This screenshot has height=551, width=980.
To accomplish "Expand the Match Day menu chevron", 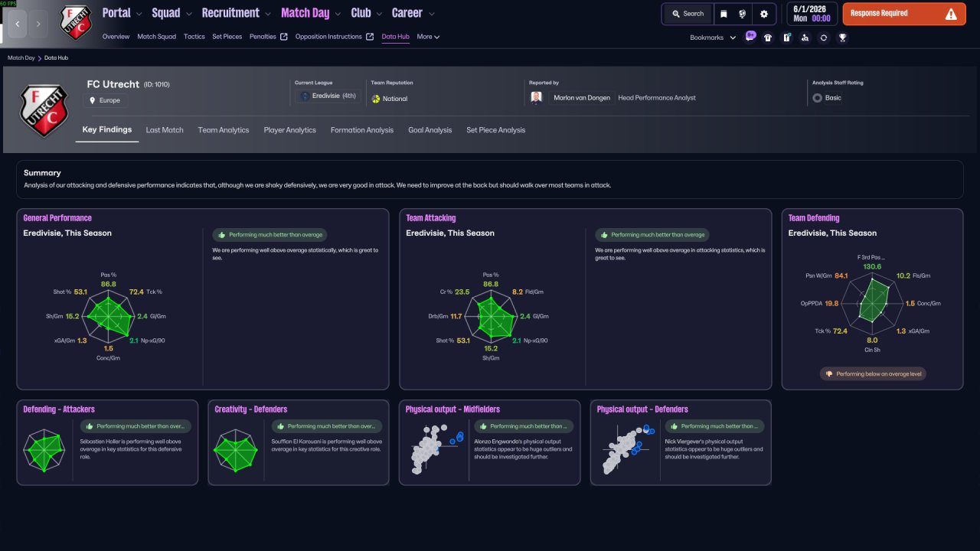I will [x=338, y=13].
